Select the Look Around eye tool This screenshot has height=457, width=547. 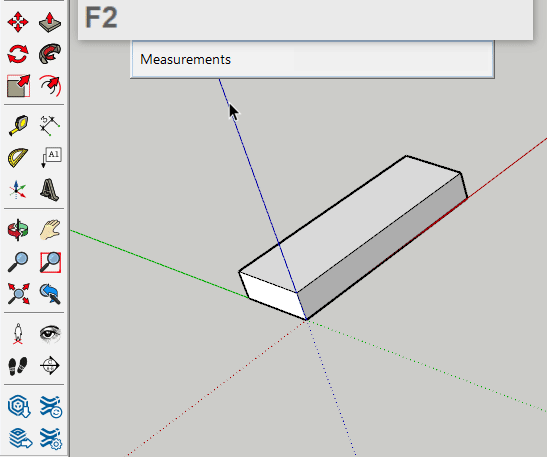point(50,333)
